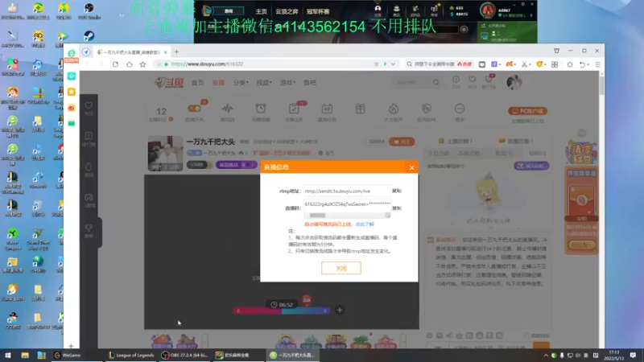644x362 pixels.
Task: Open the 鱼吧 nav item
Action: point(310,83)
